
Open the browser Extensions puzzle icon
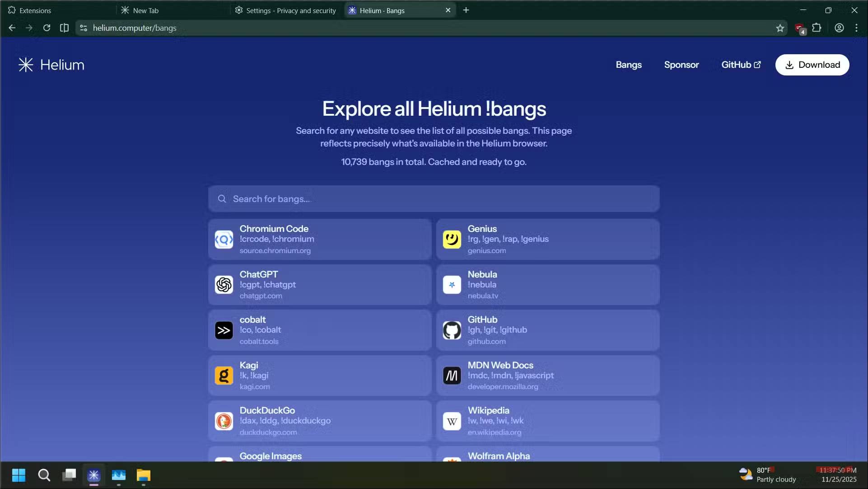pyautogui.click(x=817, y=28)
